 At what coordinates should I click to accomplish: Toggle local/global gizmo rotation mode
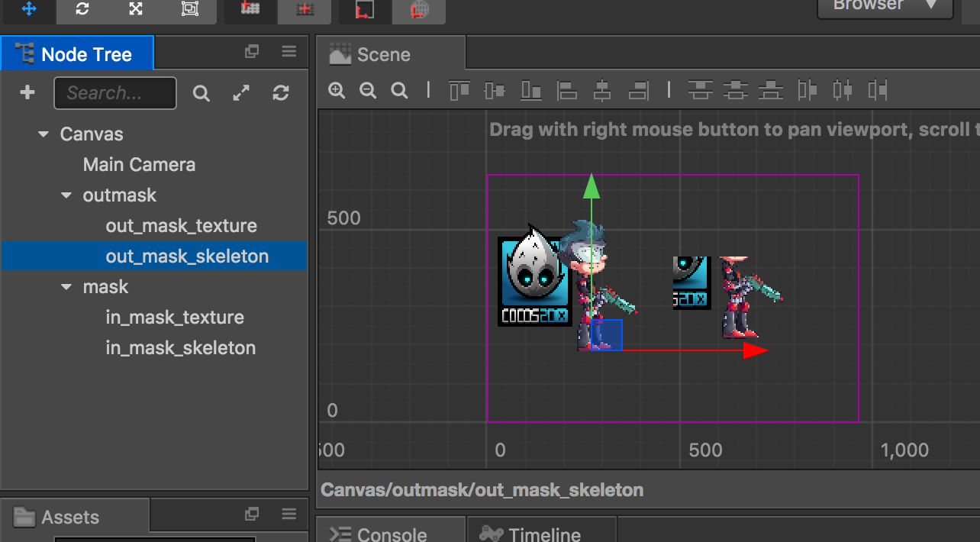pos(305,9)
